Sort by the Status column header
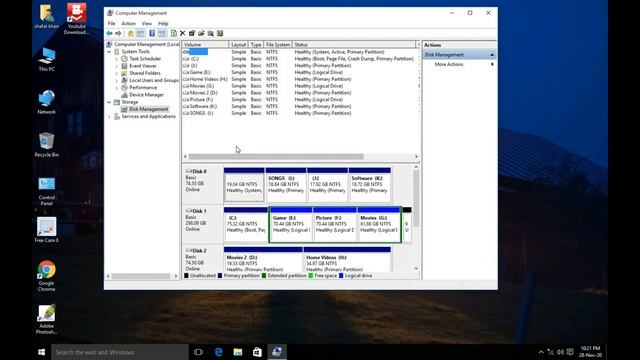The width and height of the screenshot is (640, 360). click(354, 44)
